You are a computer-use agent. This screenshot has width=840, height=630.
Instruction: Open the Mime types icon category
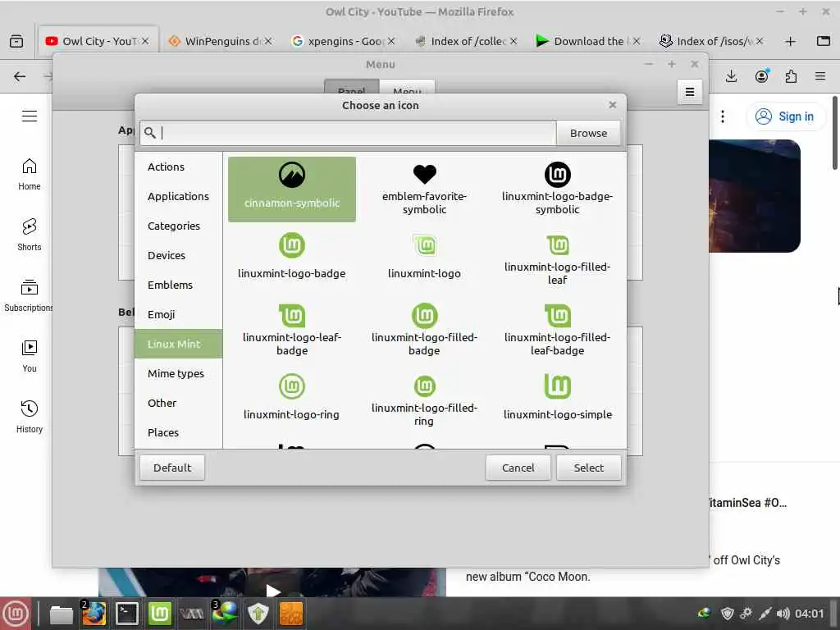point(178,373)
